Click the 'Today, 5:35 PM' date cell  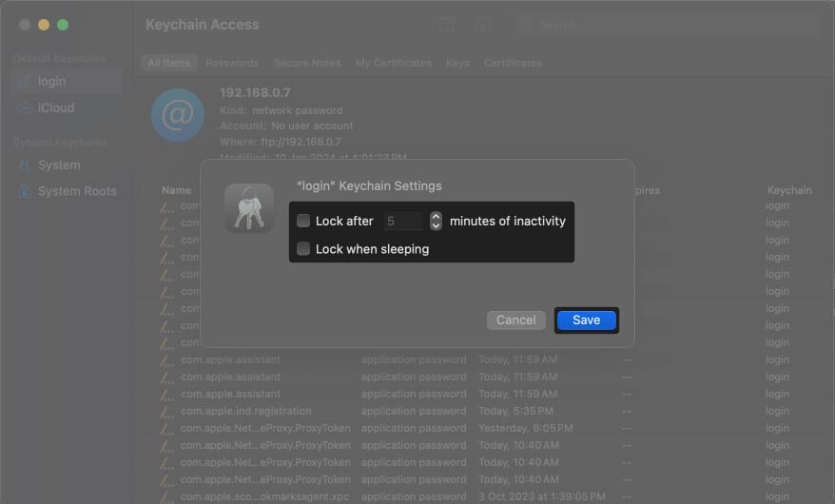pyautogui.click(x=515, y=411)
